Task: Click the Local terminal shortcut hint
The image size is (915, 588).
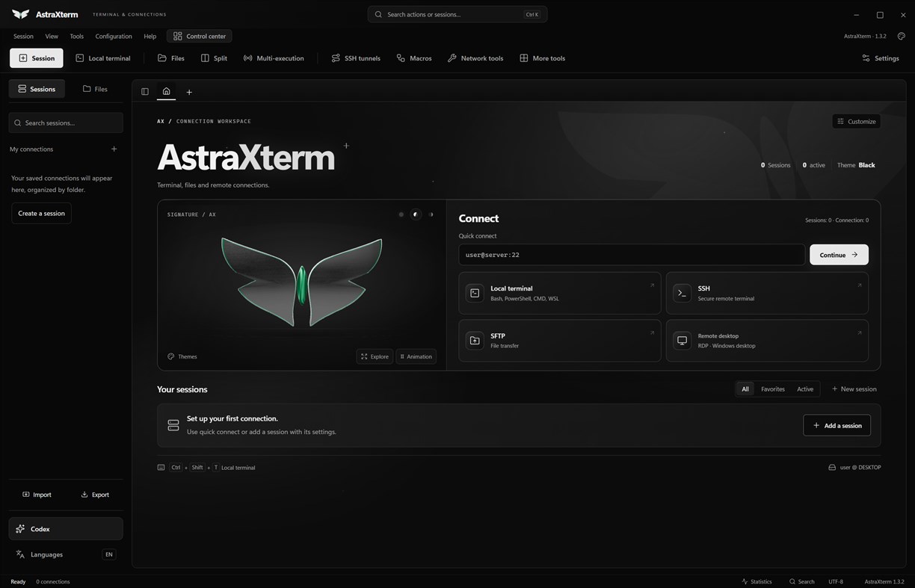Action: (206, 468)
